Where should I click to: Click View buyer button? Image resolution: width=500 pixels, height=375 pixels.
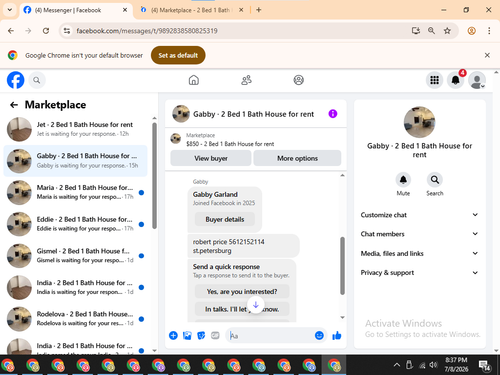pyautogui.click(x=211, y=158)
